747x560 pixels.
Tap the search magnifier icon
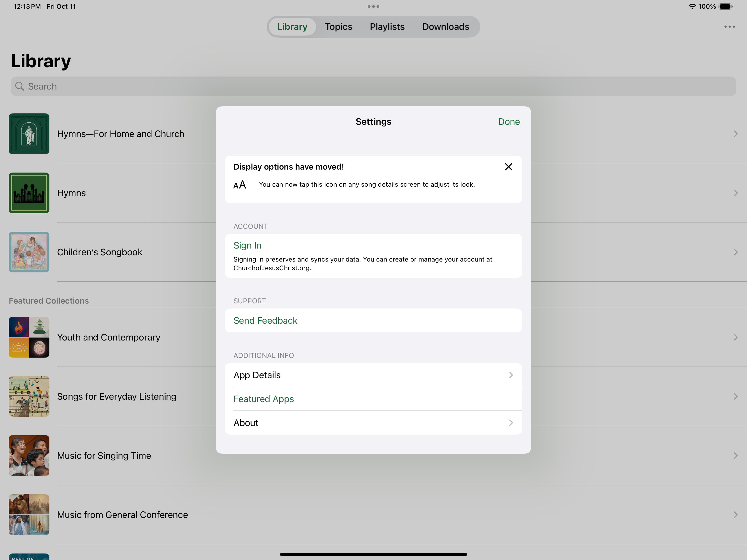pos(20,86)
